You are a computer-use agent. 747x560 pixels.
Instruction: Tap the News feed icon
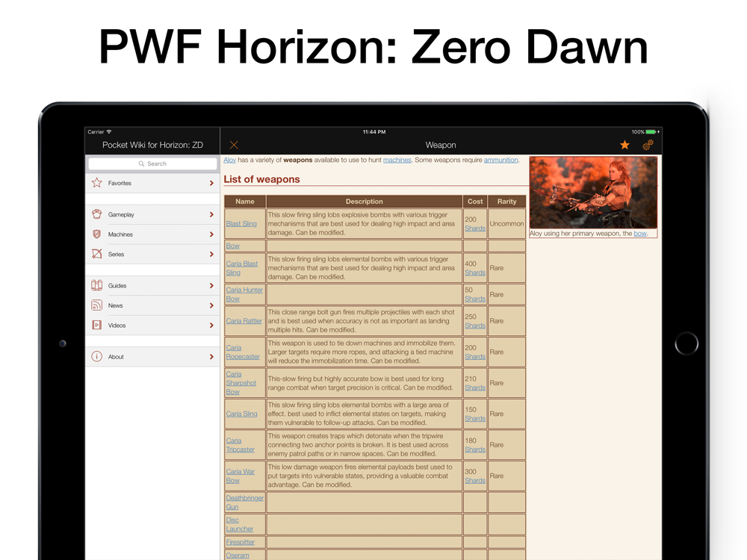(x=96, y=305)
